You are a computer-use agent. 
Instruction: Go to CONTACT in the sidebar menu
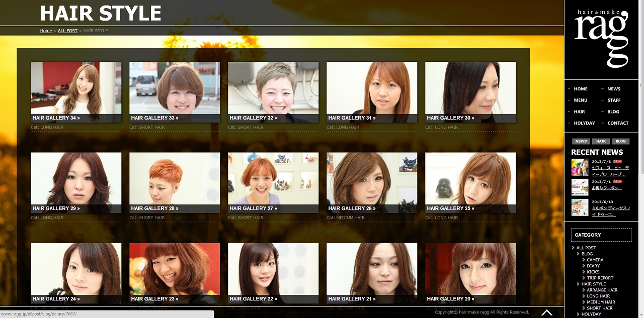618,123
